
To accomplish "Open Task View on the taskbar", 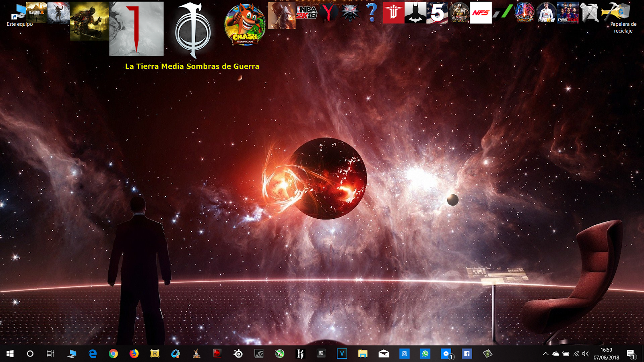I will tap(50, 354).
